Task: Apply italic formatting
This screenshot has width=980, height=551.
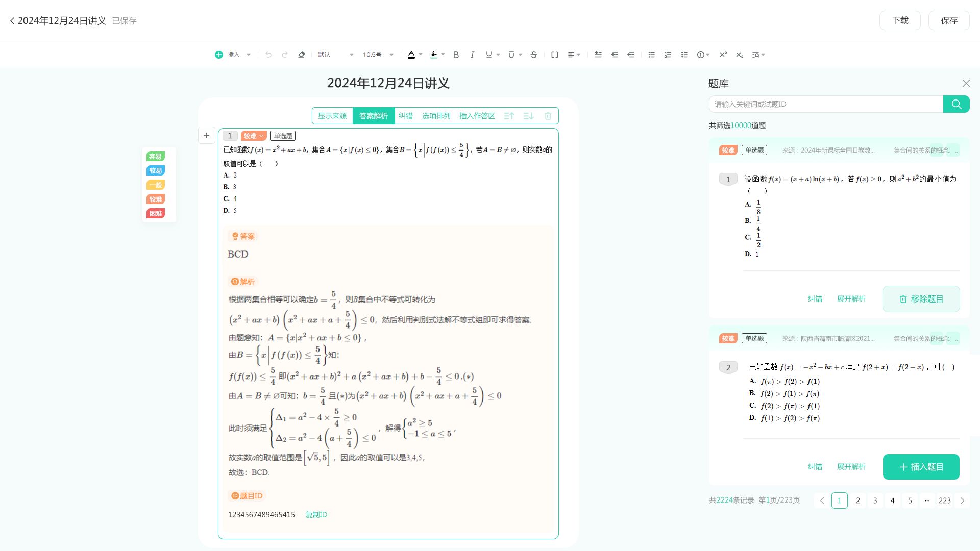Action: tap(472, 55)
